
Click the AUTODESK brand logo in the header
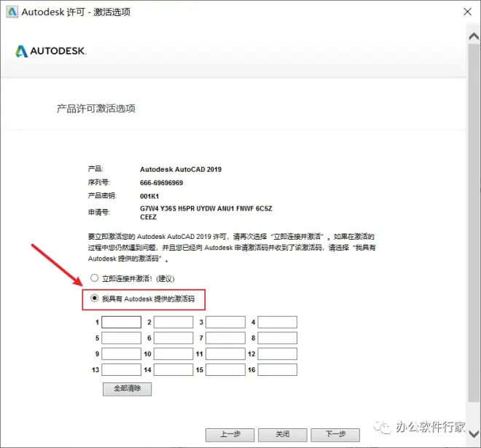click(50, 51)
